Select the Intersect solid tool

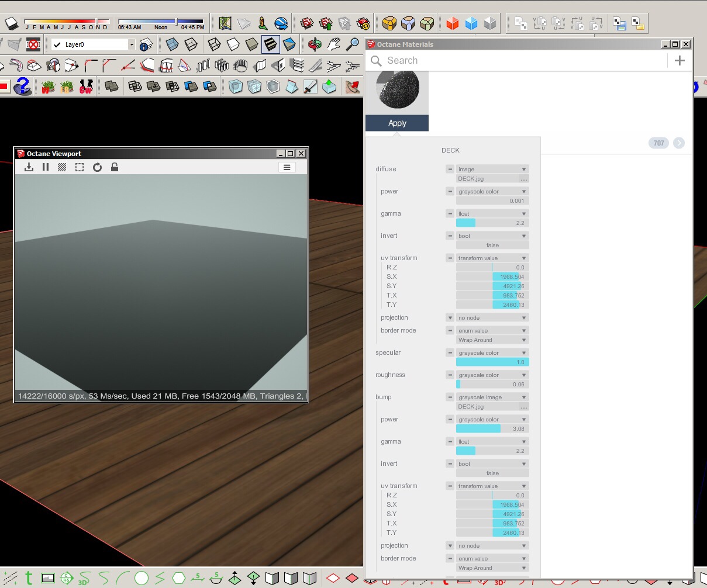pyautogui.click(x=135, y=87)
